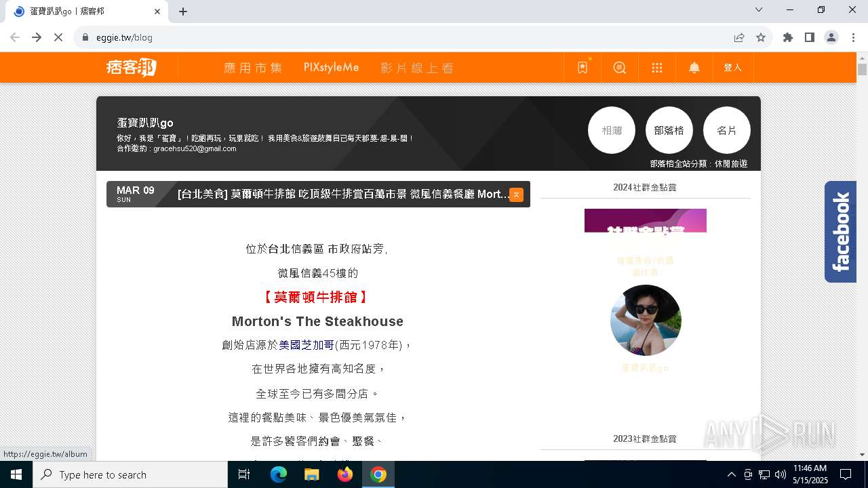
Task: Open the tab search chevron dropdown
Action: [x=759, y=9]
